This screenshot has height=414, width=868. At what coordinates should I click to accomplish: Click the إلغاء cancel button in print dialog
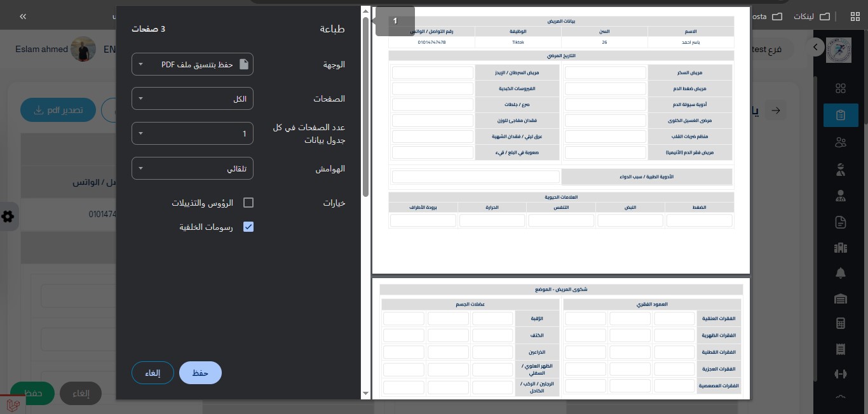[x=153, y=373]
